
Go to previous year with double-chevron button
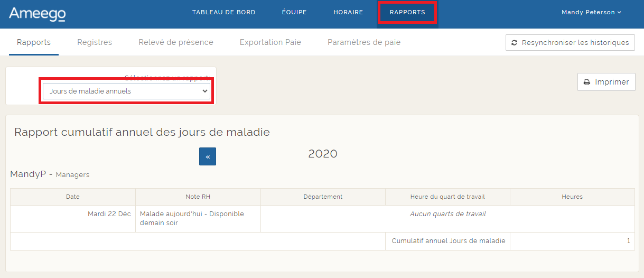point(208,156)
